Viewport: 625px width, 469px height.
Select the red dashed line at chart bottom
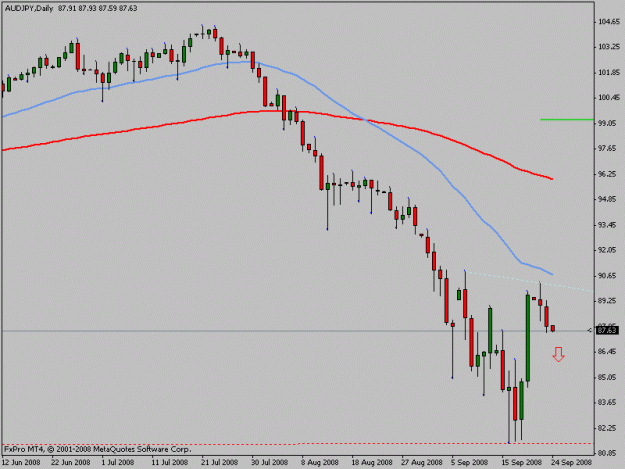(x=298, y=443)
